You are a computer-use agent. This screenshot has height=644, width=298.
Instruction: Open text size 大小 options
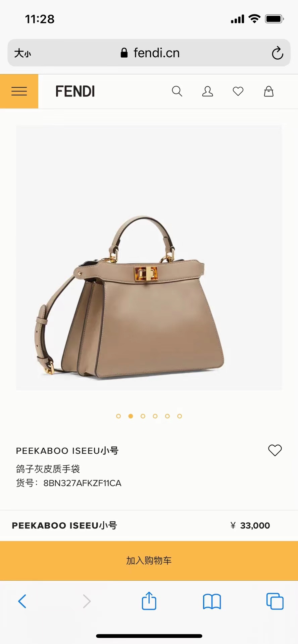click(22, 53)
